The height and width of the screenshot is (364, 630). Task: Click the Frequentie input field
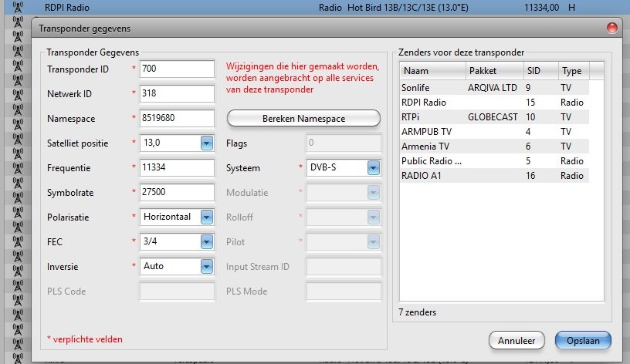click(x=176, y=168)
